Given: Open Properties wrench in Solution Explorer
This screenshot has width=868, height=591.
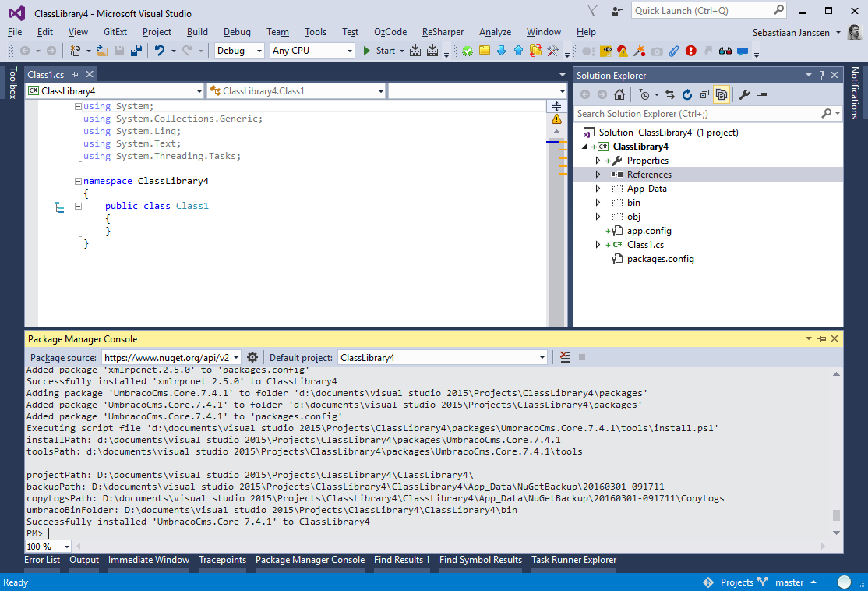Looking at the screenshot, I should 745,94.
